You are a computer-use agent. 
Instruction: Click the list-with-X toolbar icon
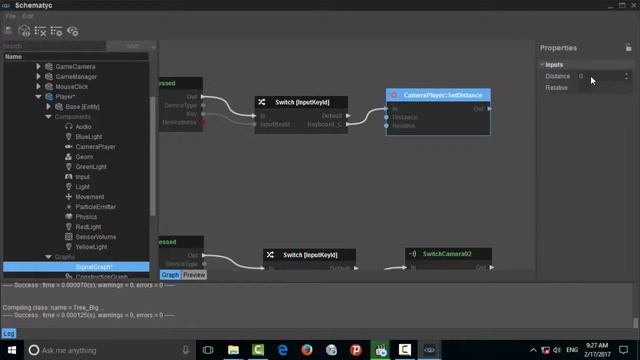coord(40,31)
